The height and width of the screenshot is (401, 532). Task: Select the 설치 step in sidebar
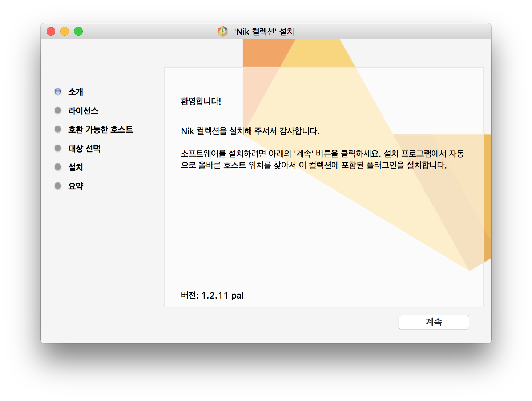click(x=76, y=167)
